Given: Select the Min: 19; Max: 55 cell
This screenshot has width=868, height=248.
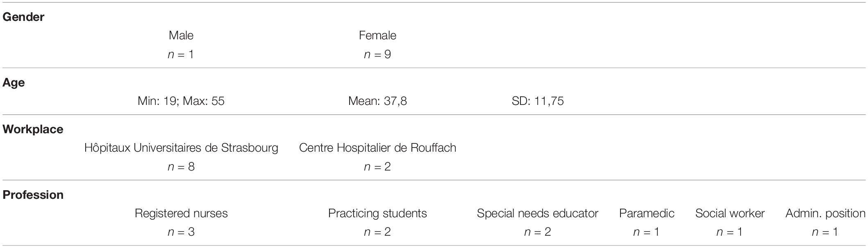Looking at the screenshot, I should [181, 101].
